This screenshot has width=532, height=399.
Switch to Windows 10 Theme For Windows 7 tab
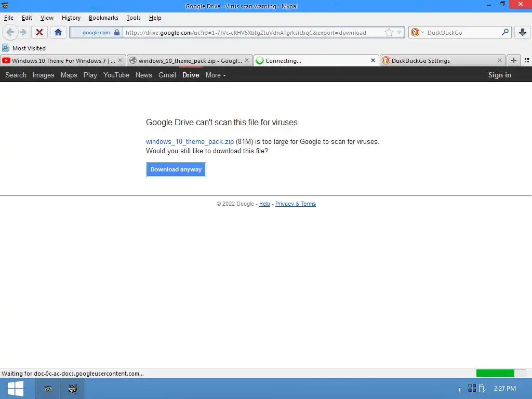pos(63,61)
